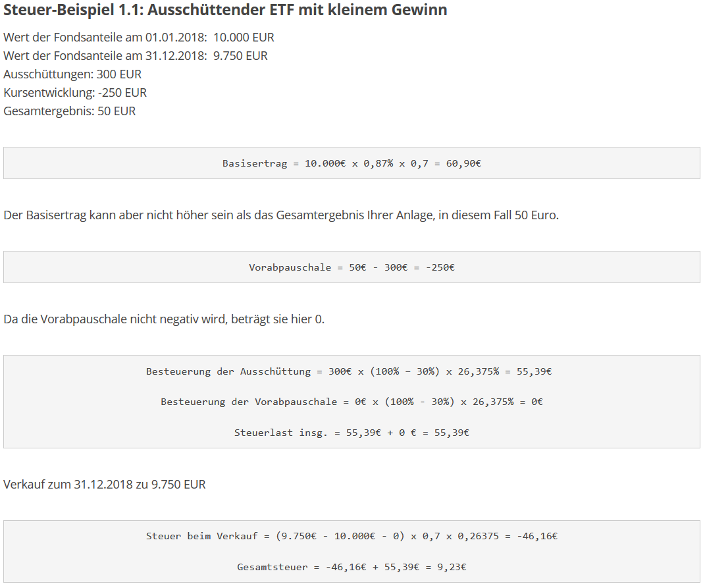Click the Verkauf zum 31.12.2018 text line
The height and width of the screenshot is (588, 705).
pos(104,484)
